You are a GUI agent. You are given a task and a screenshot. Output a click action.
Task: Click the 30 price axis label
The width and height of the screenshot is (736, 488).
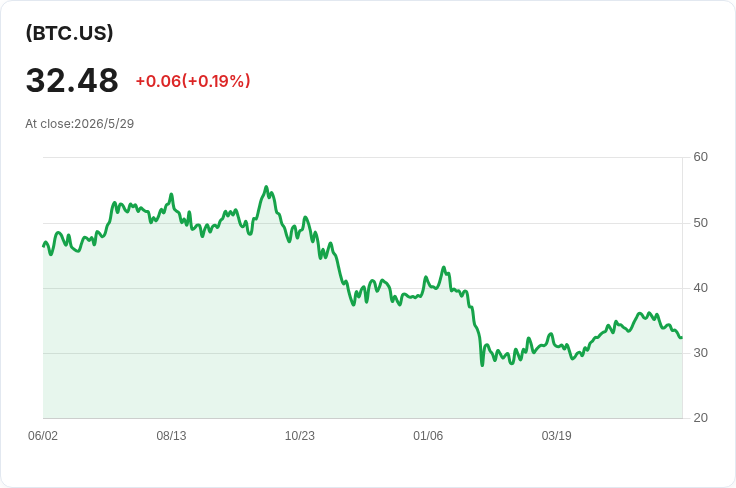tap(700, 353)
